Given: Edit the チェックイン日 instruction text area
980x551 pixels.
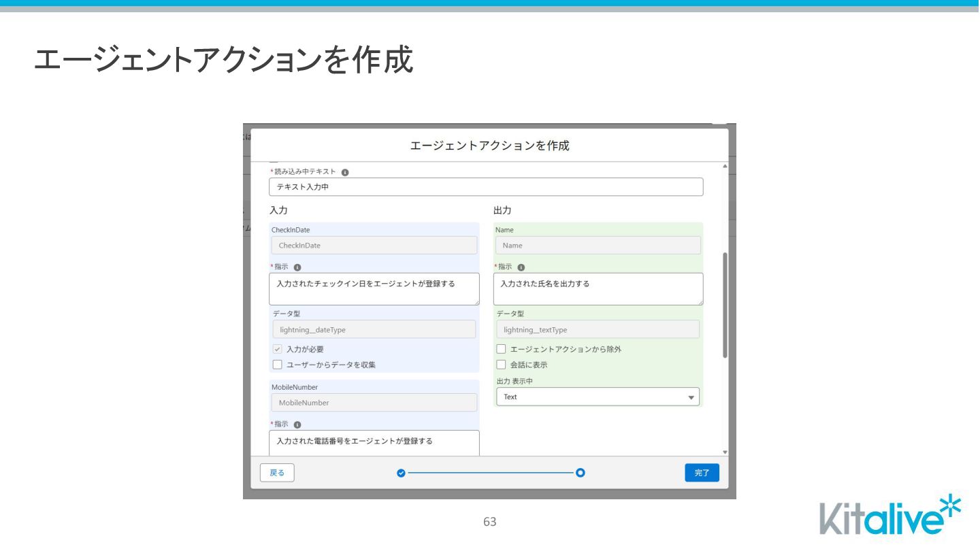Looking at the screenshot, I should pyautogui.click(x=374, y=289).
